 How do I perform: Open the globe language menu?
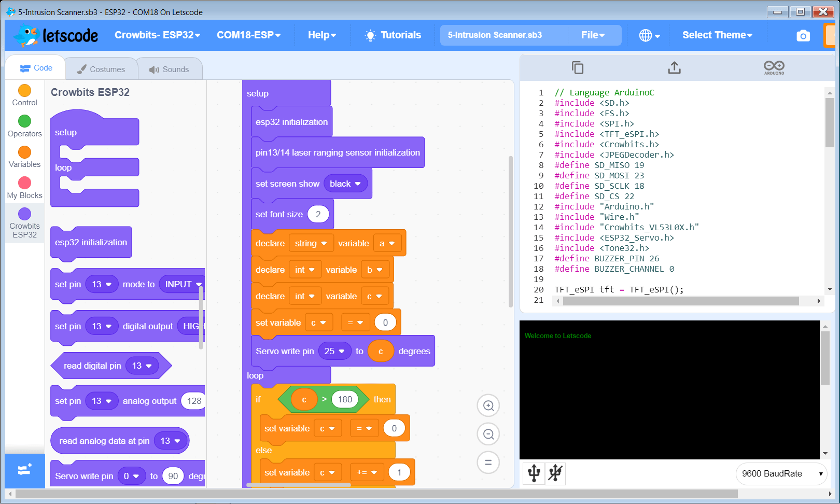point(649,35)
